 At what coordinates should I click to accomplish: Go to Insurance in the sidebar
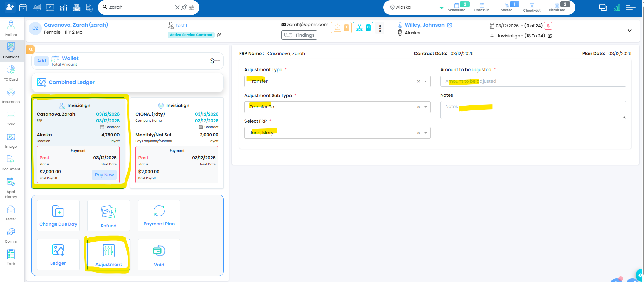11,96
